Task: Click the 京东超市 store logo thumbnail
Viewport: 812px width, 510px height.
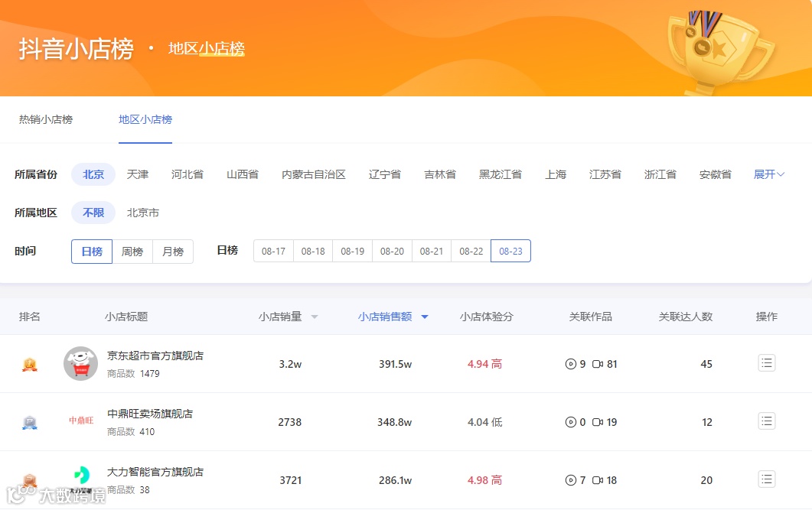Action: [x=81, y=364]
